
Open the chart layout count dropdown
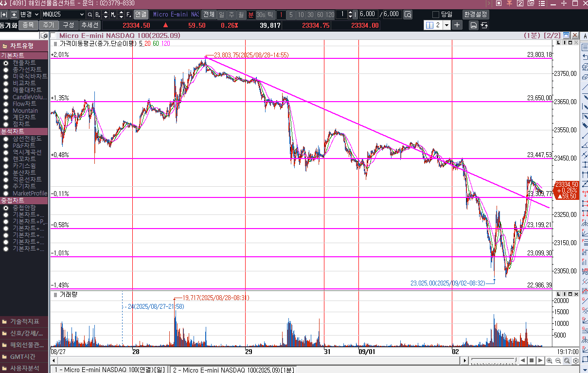[446, 25]
